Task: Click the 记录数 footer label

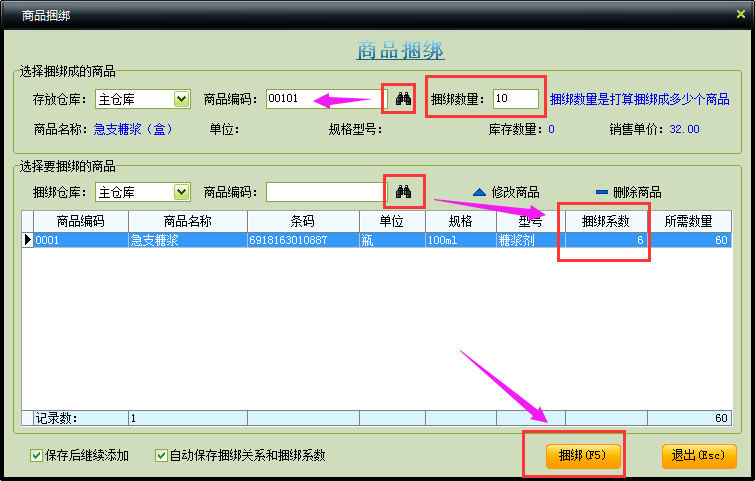Action: click(56, 418)
